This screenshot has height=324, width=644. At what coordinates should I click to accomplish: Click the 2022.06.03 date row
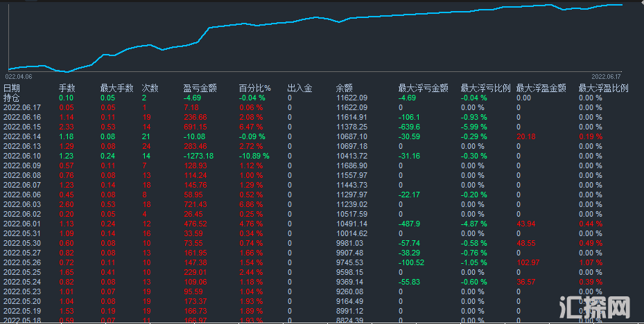pos(22,205)
